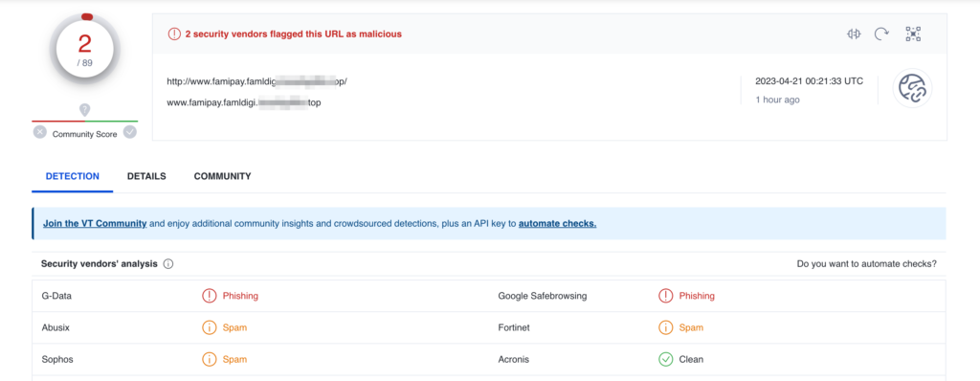
Task: Select the DETECTION tab
Action: (x=73, y=176)
